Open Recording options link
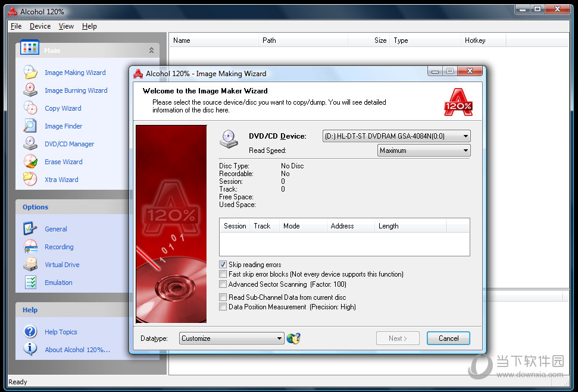 [x=59, y=247]
